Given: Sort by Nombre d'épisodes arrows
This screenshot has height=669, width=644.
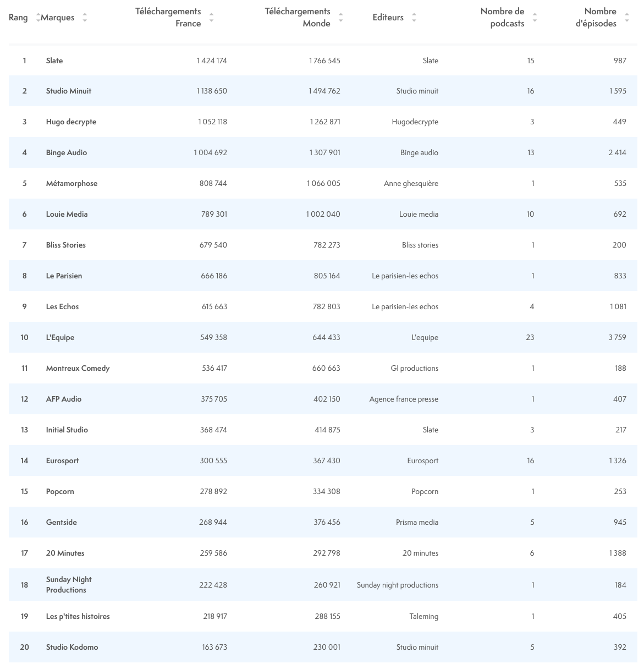Looking at the screenshot, I should 627,18.
